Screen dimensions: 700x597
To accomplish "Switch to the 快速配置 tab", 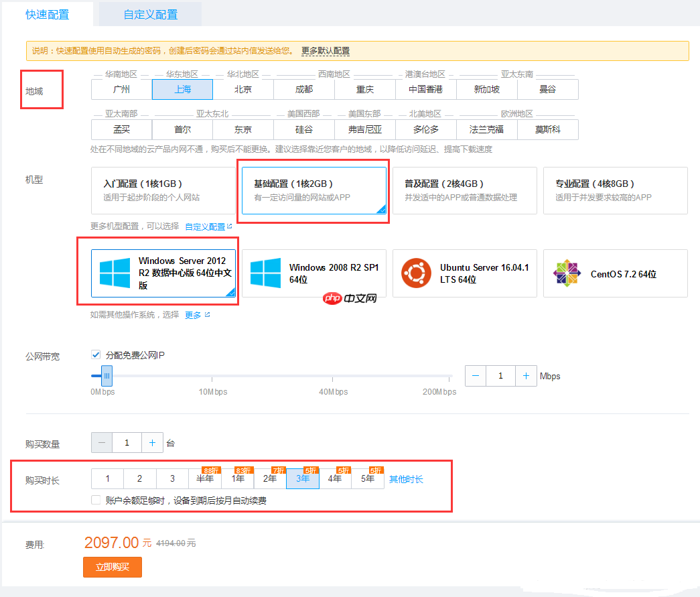I will 48,14.
